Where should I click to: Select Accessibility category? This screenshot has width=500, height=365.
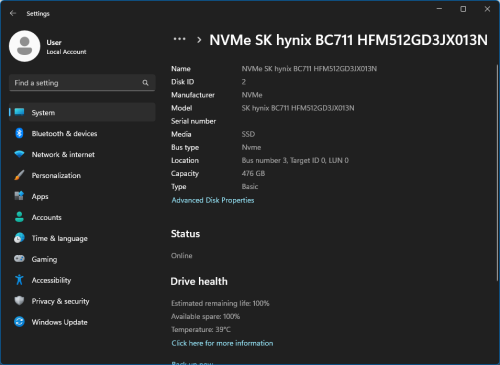coord(82,280)
